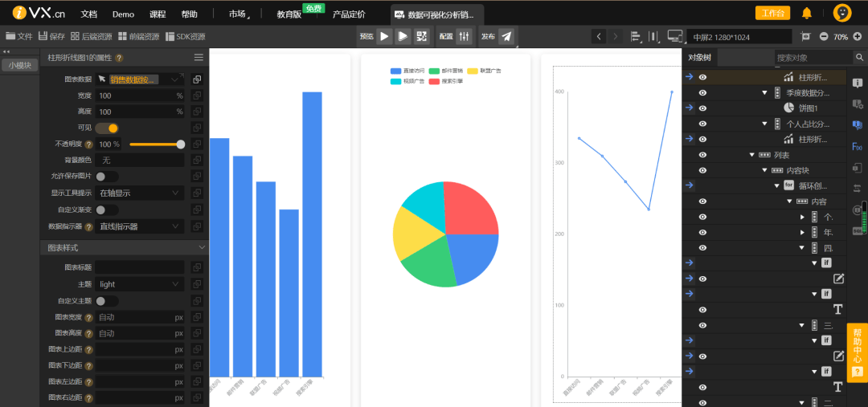Open the Fx function panel icon
Image resolution: width=868 pixels, height=407 pixels.
click(x=857, y=146)
